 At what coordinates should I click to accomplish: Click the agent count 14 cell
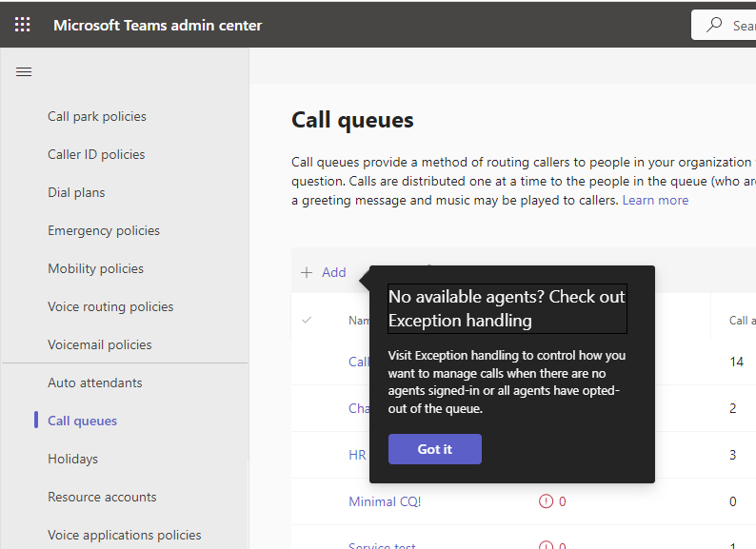(x=736, y=362)
